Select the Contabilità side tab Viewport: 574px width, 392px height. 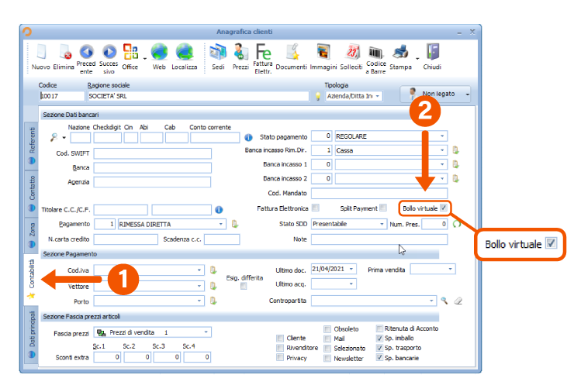pos(32,279)
